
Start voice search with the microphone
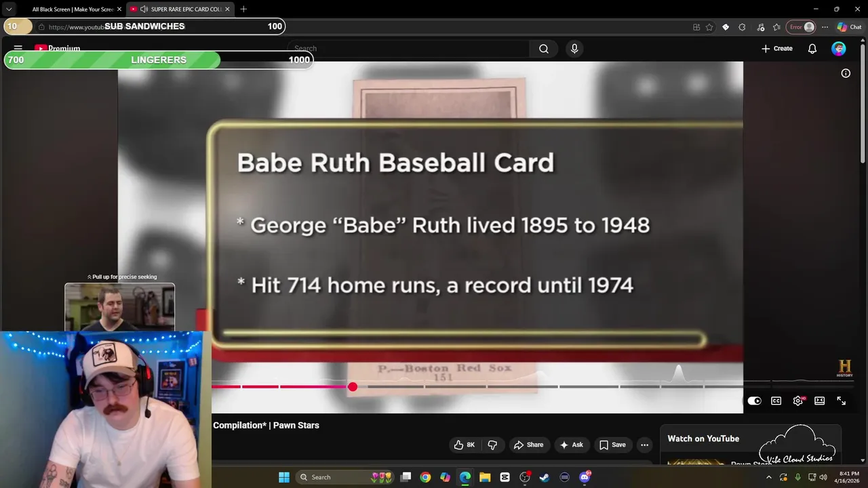coord(574,49)
